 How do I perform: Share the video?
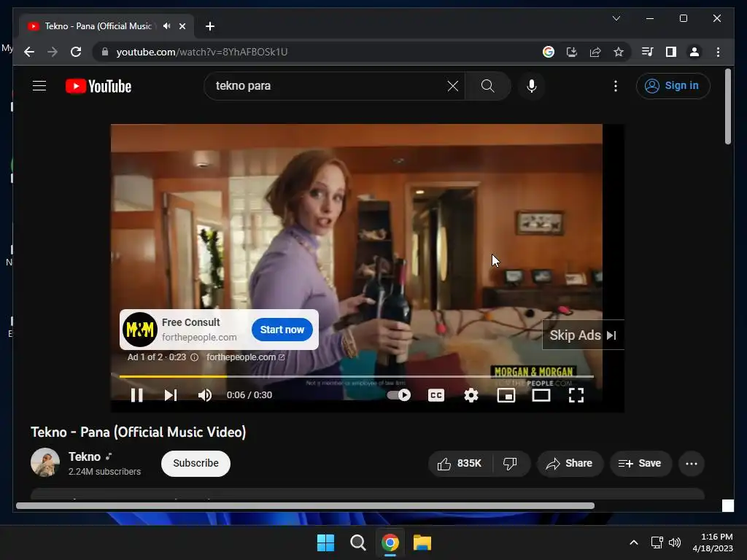(570, 463)
